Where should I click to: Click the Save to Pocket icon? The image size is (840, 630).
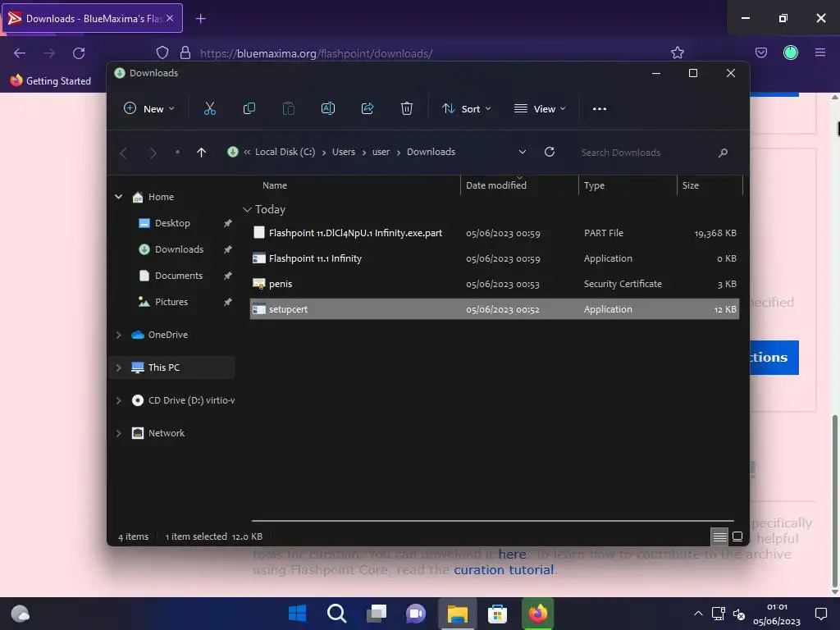[x=761, y=52]
